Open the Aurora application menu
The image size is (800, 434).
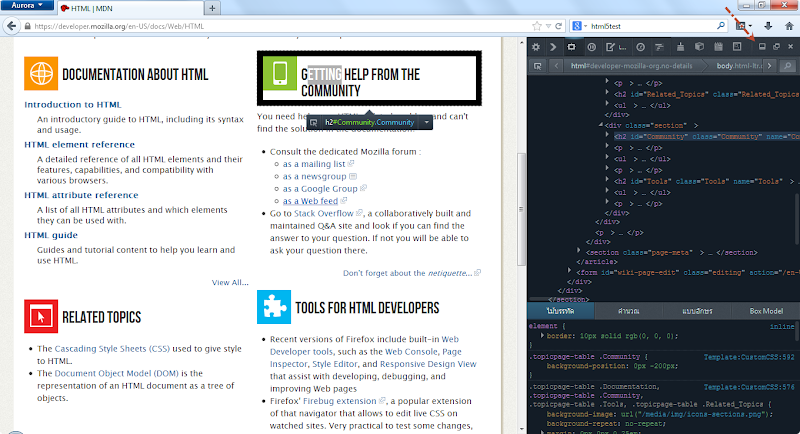pos(27,6)
